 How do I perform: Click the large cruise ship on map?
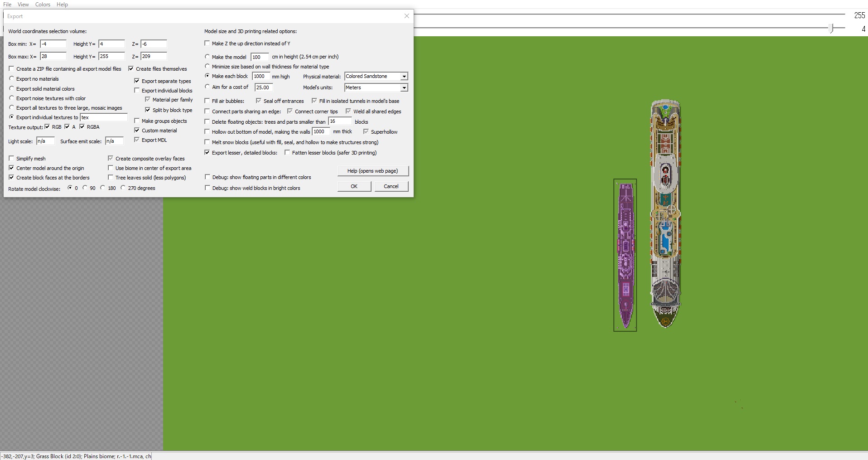pyautogui.click(x=665, y=213)
